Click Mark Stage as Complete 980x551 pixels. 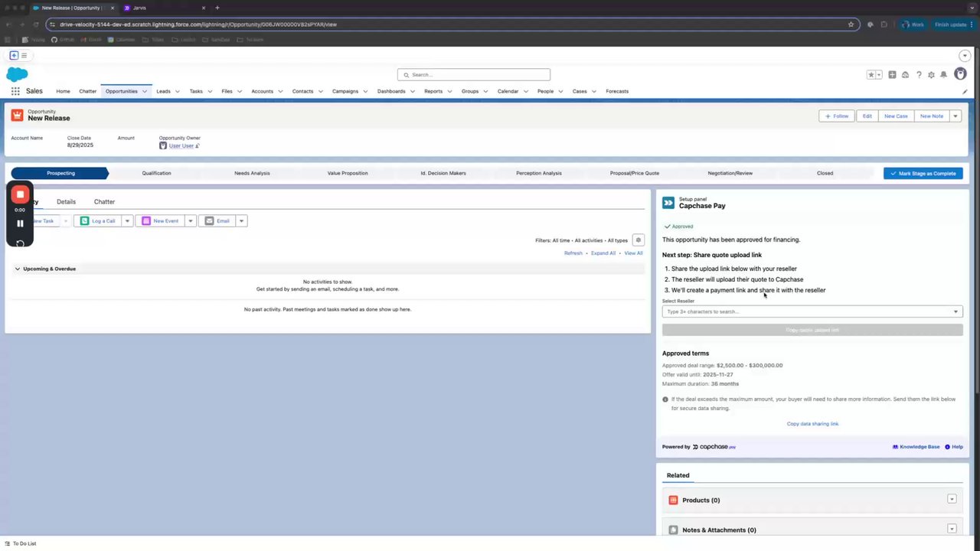pos(923,174)
